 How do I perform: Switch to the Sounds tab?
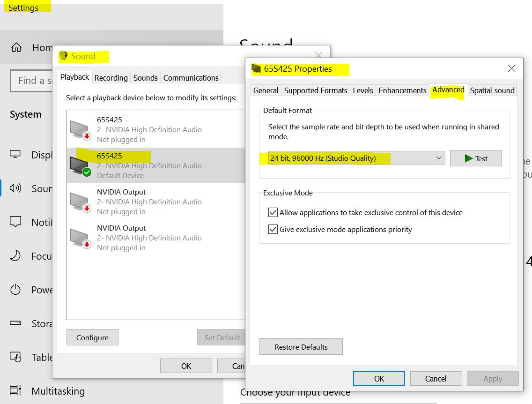coord(145,78)
